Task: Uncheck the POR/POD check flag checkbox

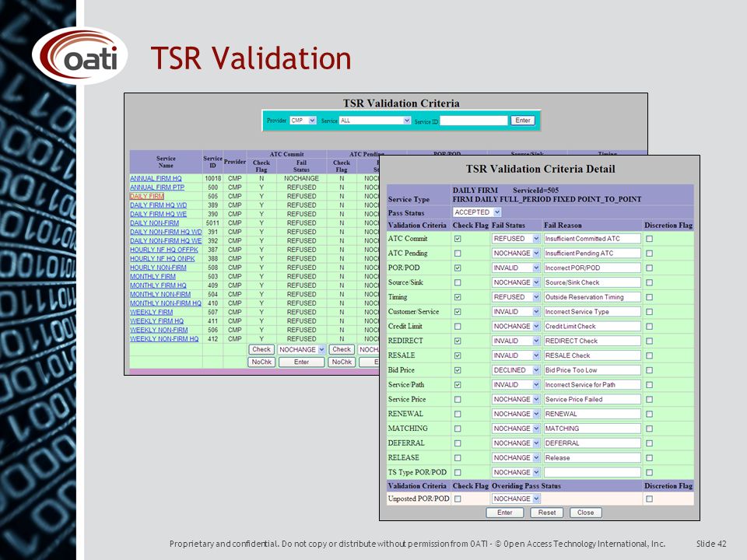Action: tap(458, 268)
